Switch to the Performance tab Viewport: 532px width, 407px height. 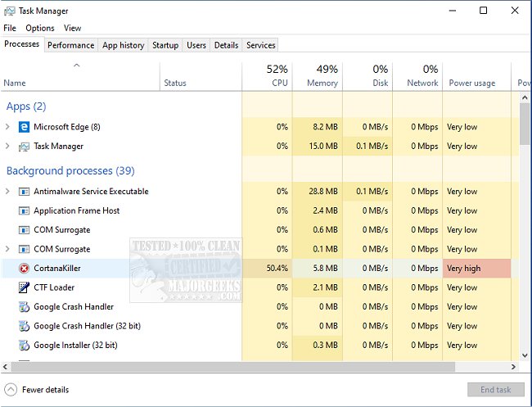coord(70,45)
